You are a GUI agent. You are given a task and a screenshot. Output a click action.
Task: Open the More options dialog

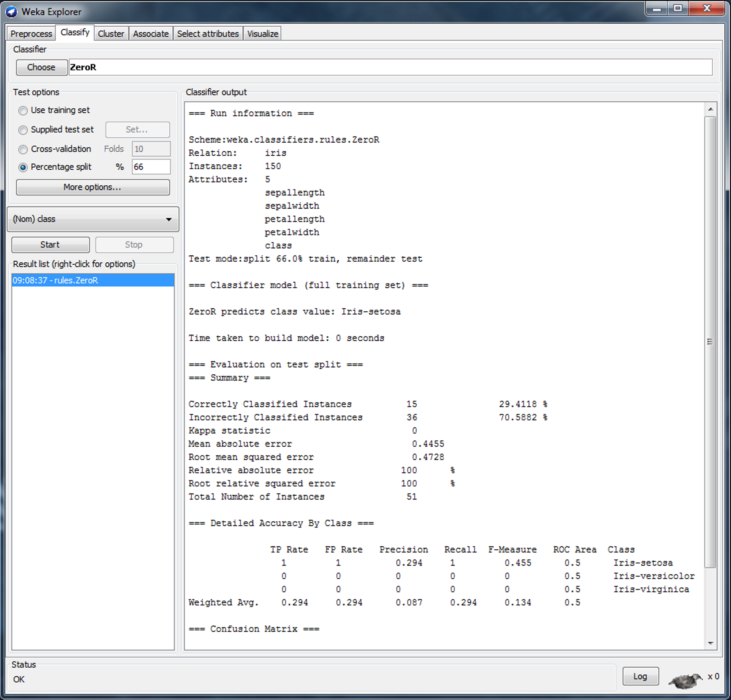93,187
